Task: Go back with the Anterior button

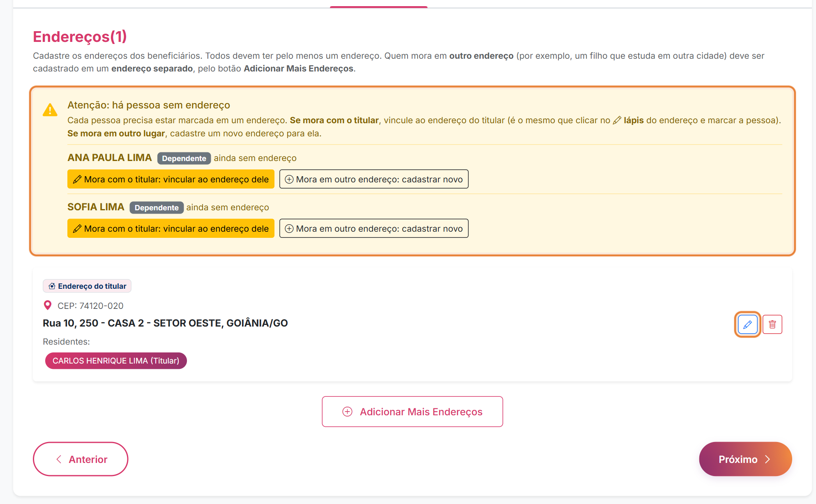Action: (81, 459)
